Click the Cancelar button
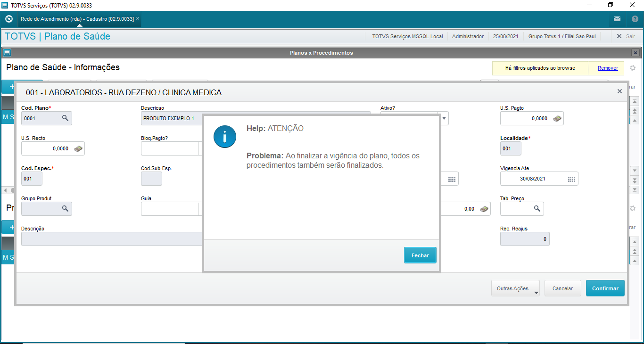The width and height of the screenshot is (644, 344). 562,288
